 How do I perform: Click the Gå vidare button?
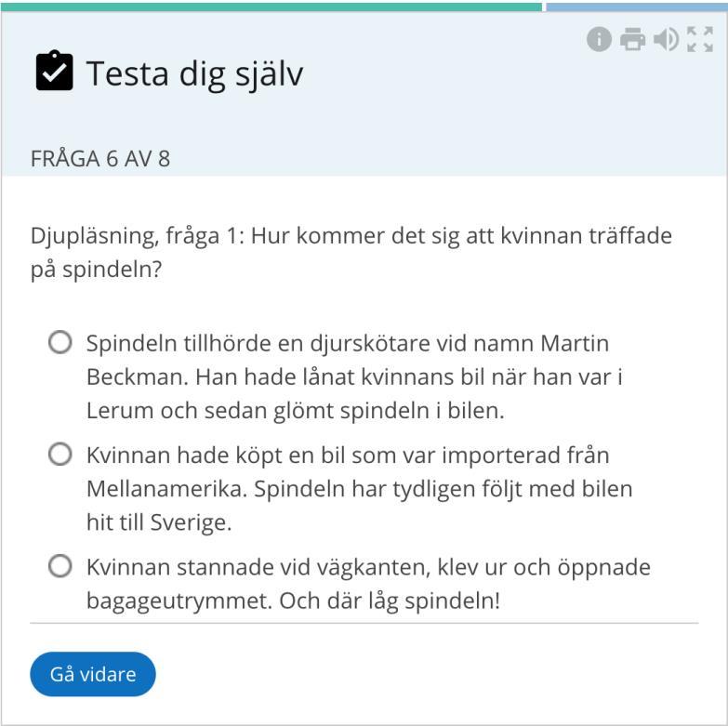click(x=93, y=674)
